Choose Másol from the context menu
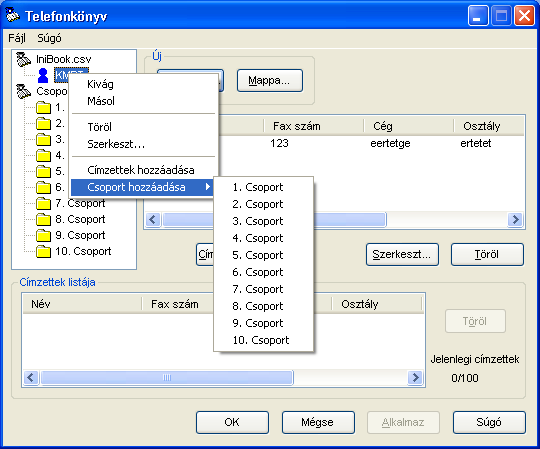The image size is (540, 449). [x=101, y=101]
